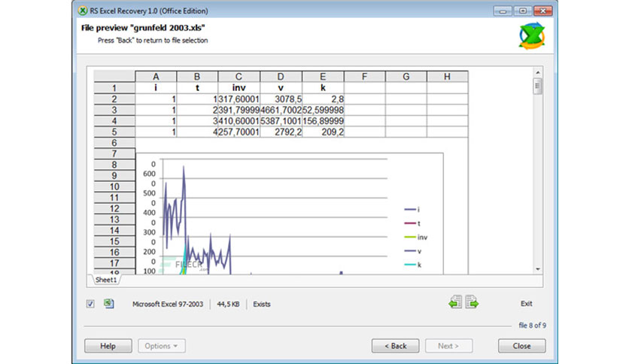Click cell with header 't'

(x=197, y=88)
